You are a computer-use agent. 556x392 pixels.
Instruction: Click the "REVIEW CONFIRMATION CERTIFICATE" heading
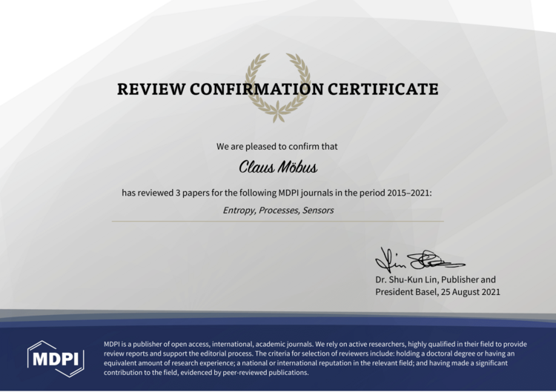[278, 89]
